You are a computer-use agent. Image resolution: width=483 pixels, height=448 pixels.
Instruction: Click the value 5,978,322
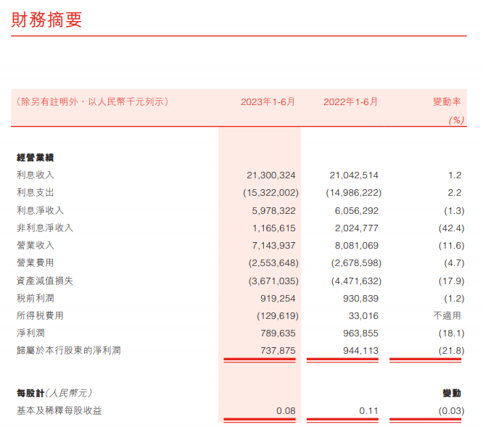point(273,211)
